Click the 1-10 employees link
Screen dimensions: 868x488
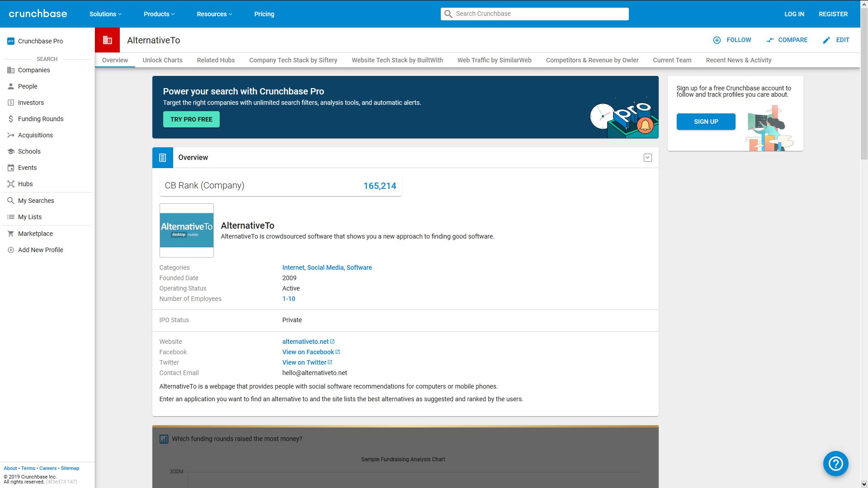pyautogui.click(x=288, y=299)
